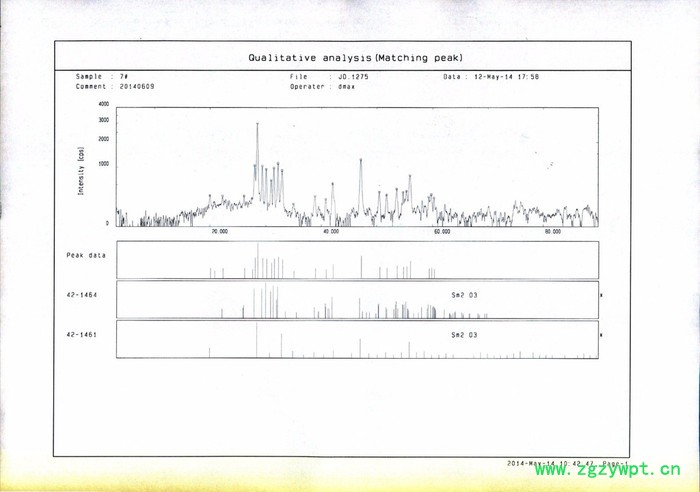
Task: Click the 80.000 x-axis tick label
Action: point(553,231)
